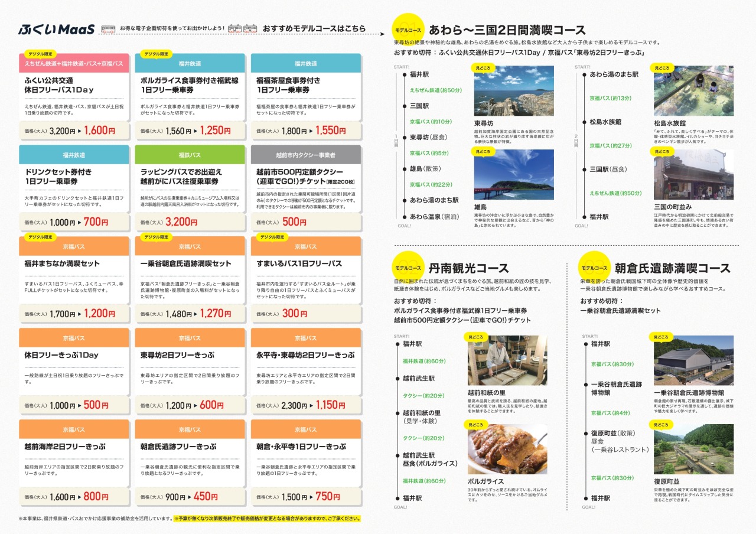The height and width of the screenshot is (534, 756).
Task: Click タクシー(約20分) after 越前武生駅
Action: 423,396
